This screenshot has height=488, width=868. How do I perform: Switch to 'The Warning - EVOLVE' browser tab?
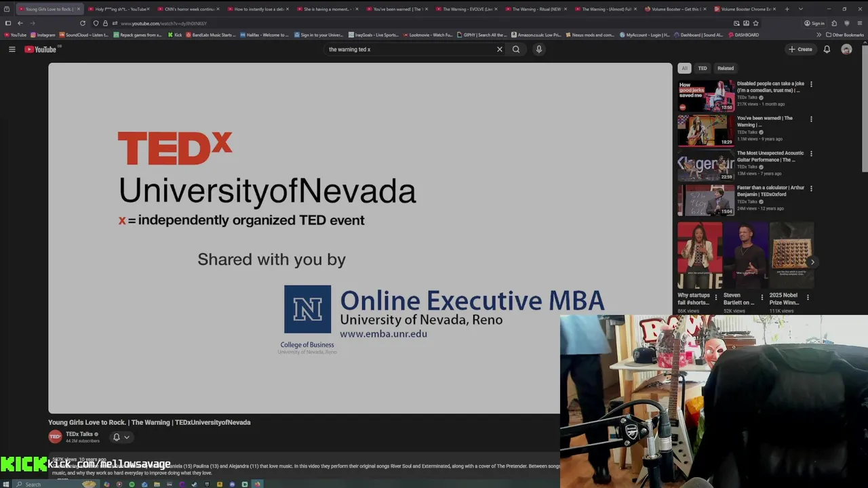point(468,9)
